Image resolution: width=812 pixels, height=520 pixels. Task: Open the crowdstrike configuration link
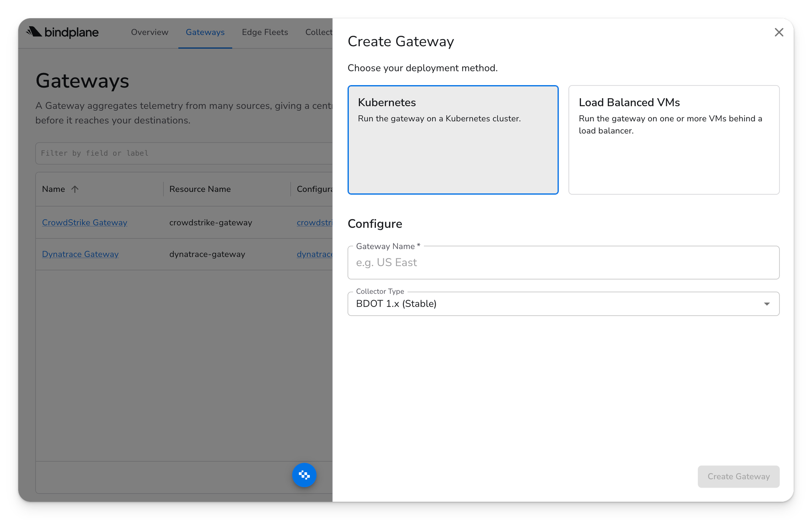(315, 222)
